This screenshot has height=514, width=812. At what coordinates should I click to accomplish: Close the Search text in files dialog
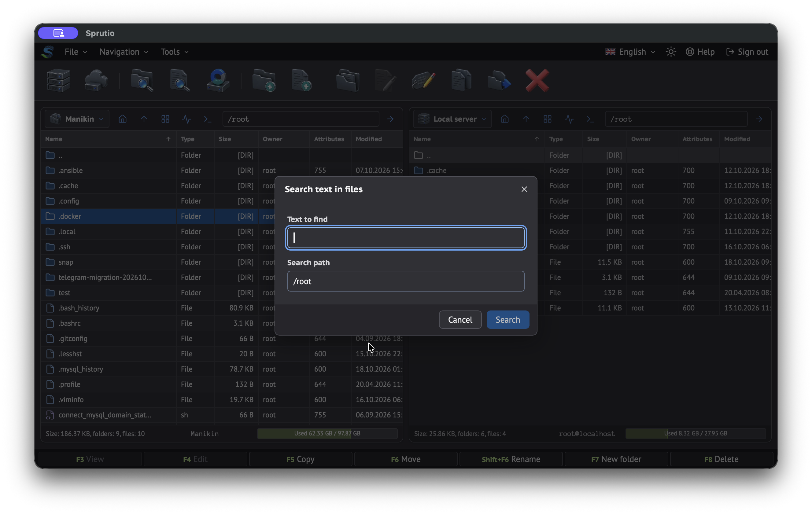(x=524, y=189)
